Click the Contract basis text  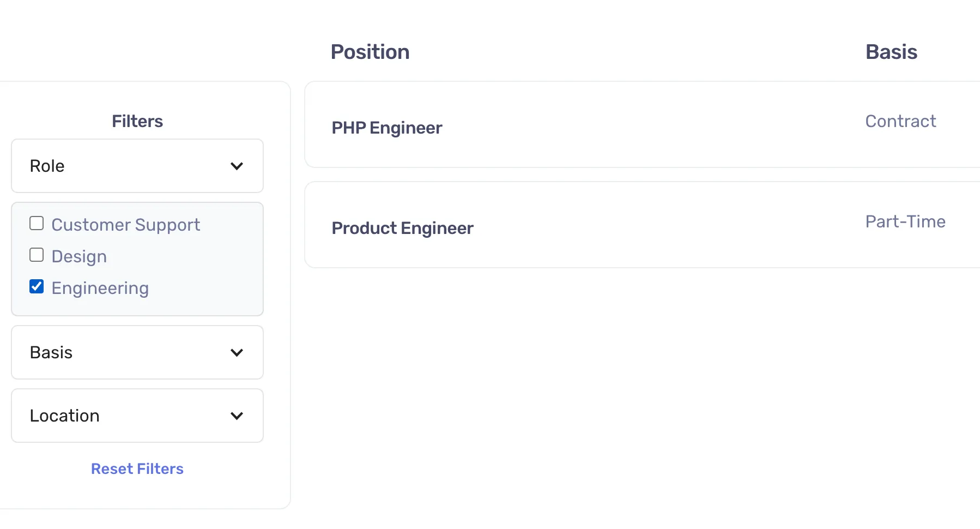coord(900,121)
